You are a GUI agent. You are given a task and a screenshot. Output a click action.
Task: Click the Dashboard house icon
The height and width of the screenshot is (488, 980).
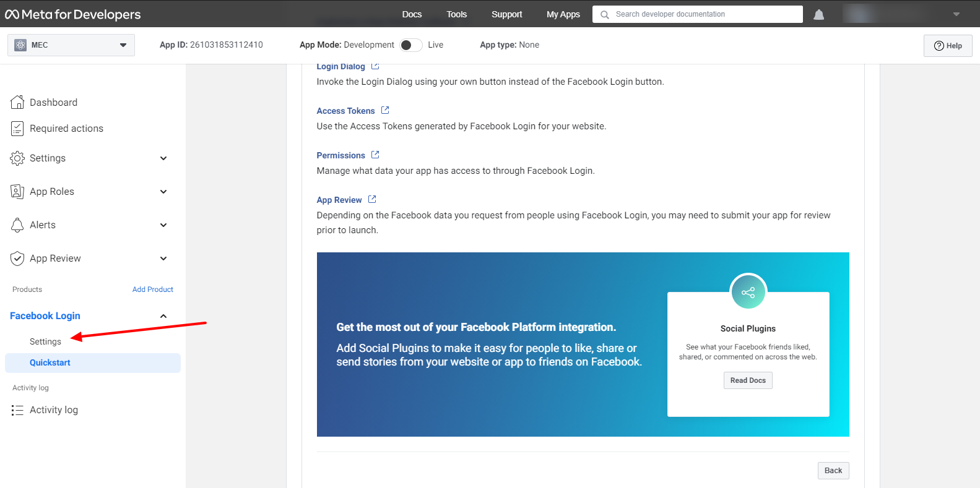click(17, 102)
